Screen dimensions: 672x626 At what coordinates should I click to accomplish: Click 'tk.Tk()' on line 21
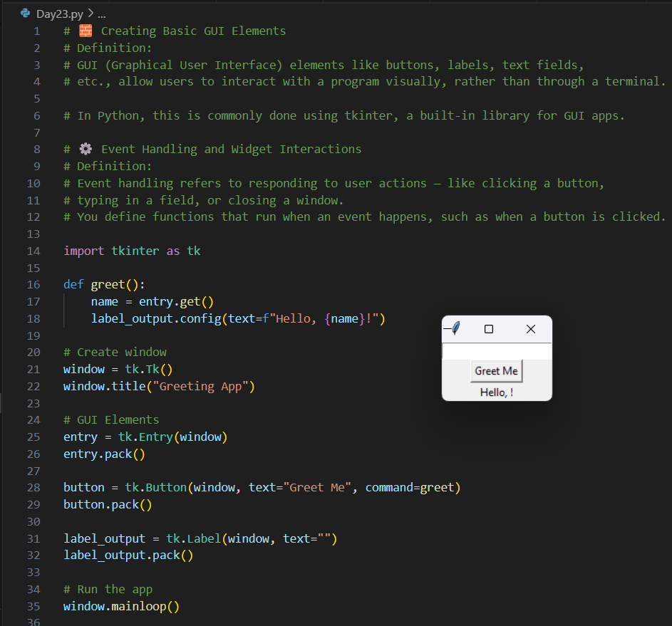tap(149, 369)
